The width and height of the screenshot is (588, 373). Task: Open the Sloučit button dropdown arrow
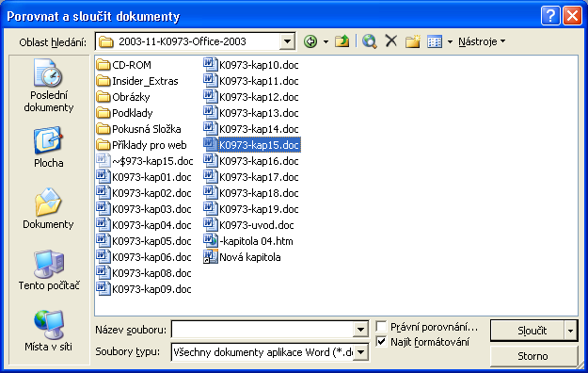(x=570, y=331)
